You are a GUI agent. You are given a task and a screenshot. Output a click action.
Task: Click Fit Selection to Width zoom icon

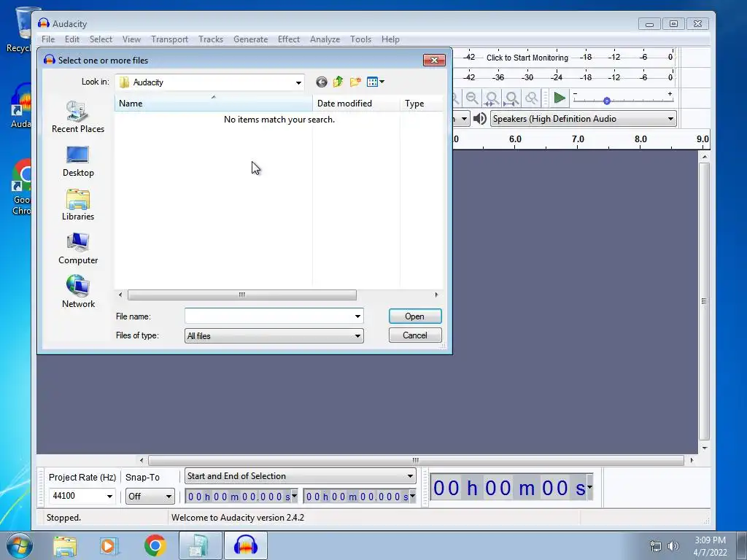tap(492, 98)
